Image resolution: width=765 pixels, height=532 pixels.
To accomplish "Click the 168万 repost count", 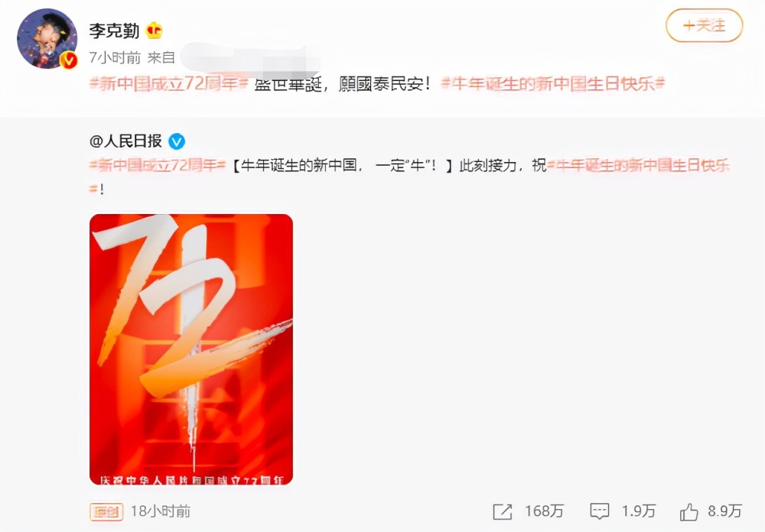I will 544,511.
